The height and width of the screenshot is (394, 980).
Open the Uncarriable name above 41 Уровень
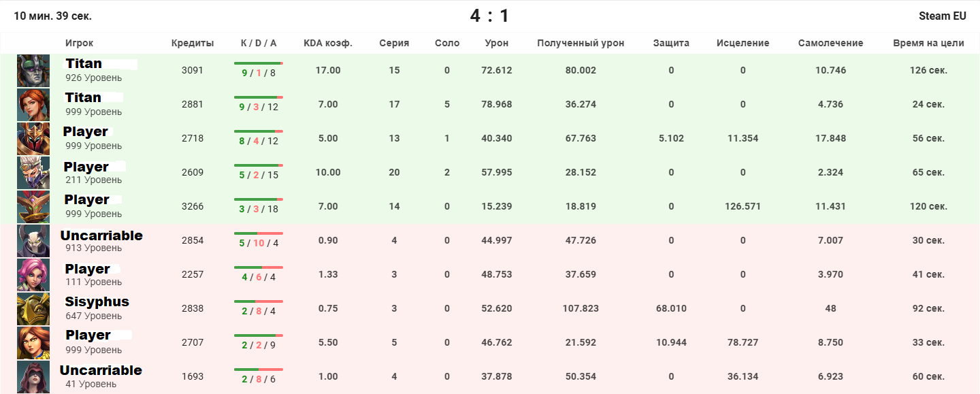click(x=101, y=370)
